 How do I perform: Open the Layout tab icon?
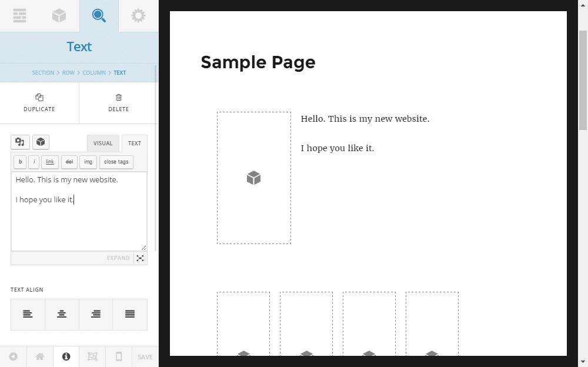coord(19,16)
